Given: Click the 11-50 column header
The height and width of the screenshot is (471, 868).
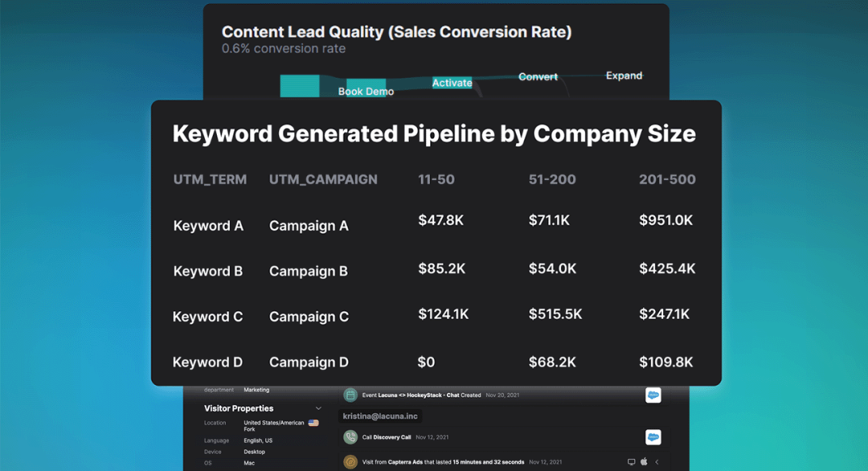Looking at the screenshot, I should (x=436, y=179).
